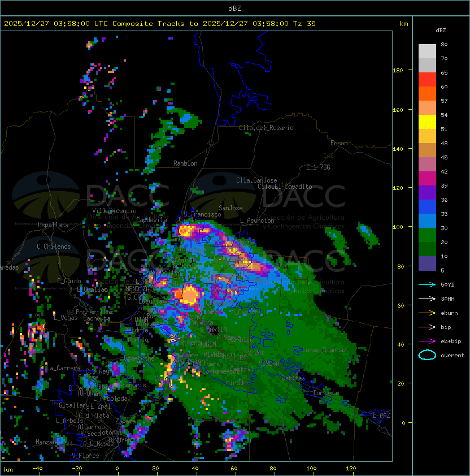
Task: Select the yellow eburn arrow legend symbol
Action: pos(427,313)
